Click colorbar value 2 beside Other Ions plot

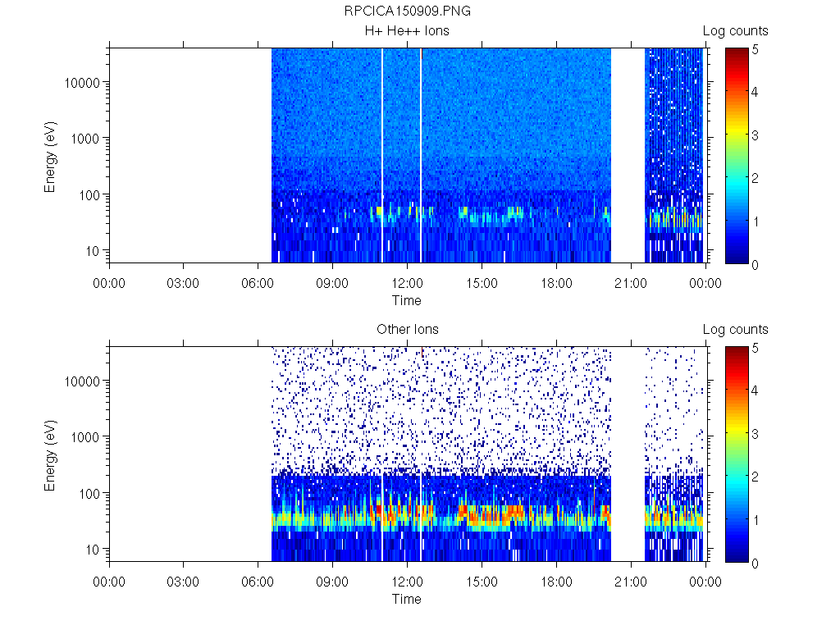coord(755,477)
